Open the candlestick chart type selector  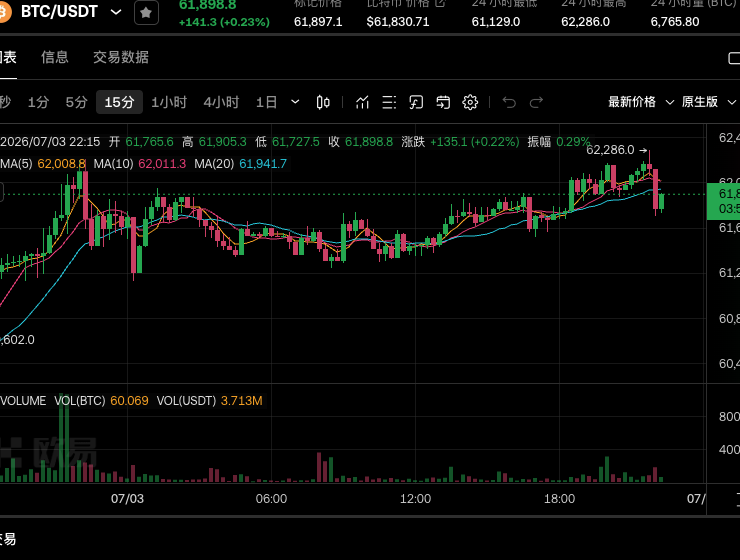tap(323, 102)
